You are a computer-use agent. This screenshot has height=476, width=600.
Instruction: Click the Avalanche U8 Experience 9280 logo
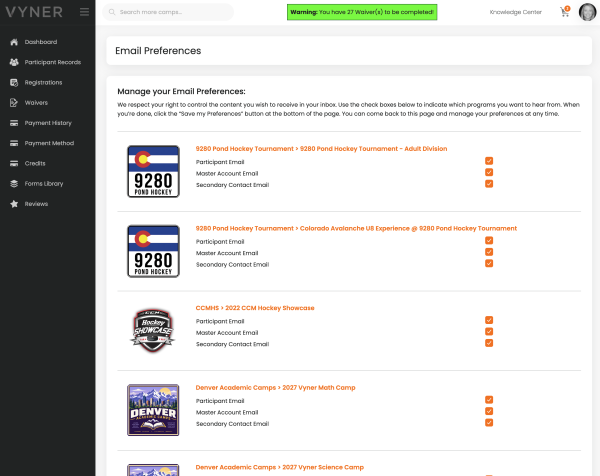(153, 251)
